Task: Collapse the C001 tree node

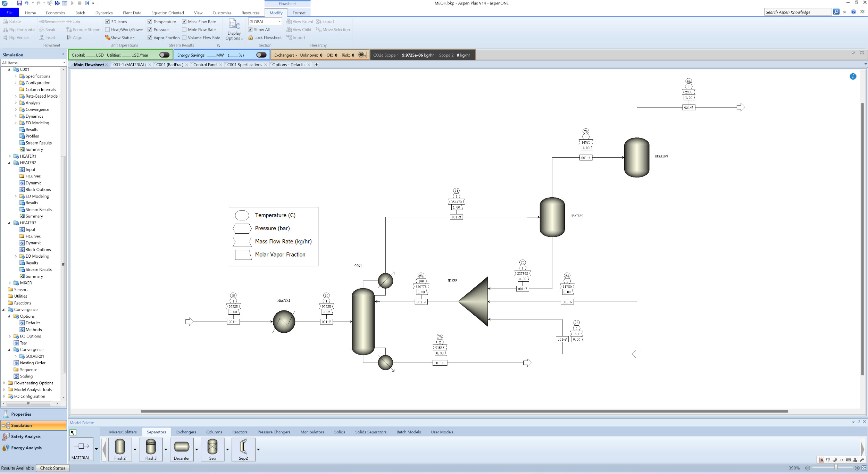Action: click(x=9, y=69)
